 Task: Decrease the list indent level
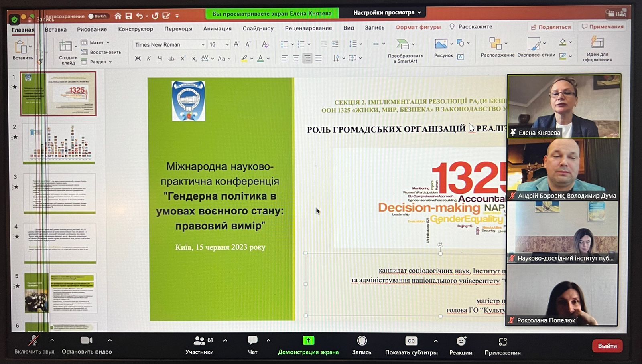[324, 44]
